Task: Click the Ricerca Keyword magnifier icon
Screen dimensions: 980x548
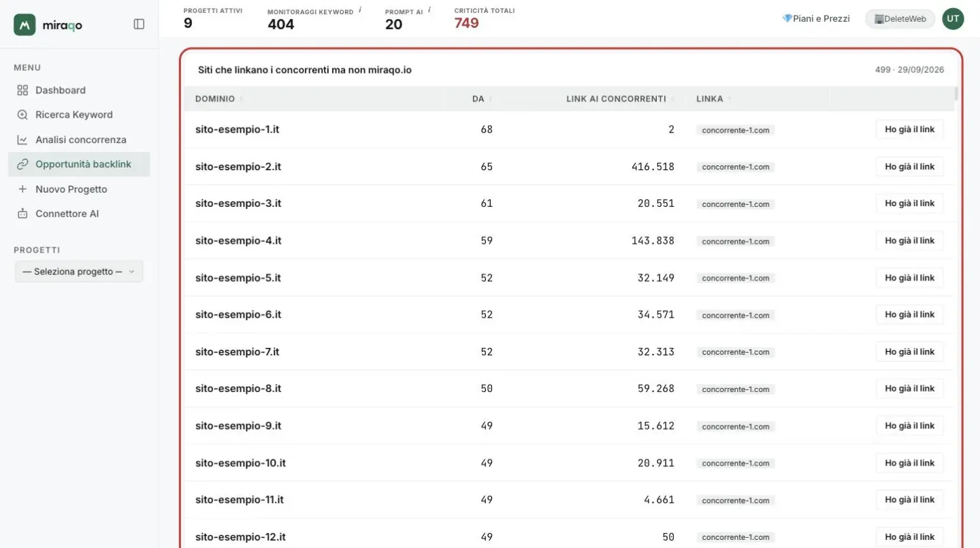Action: tap(22, 114)
